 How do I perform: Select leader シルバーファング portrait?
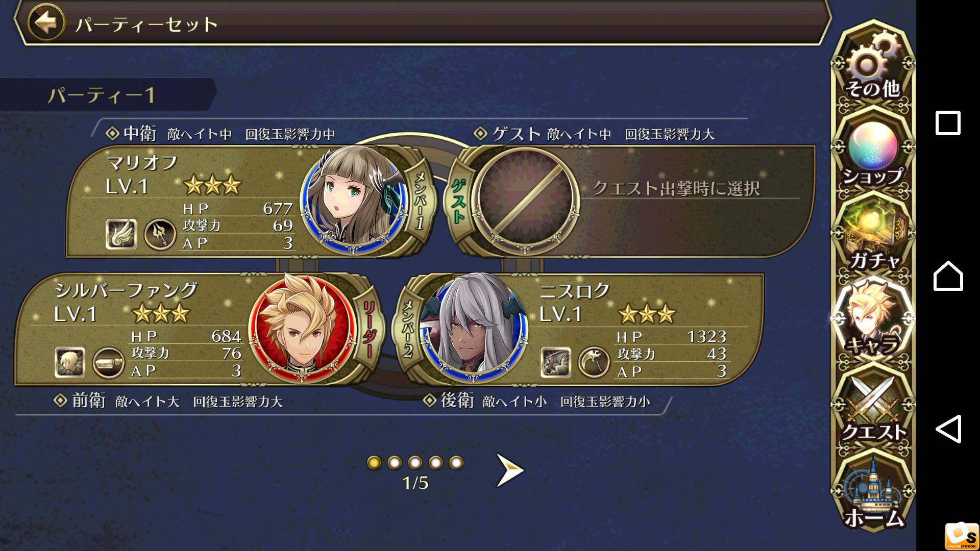(302, 328)
